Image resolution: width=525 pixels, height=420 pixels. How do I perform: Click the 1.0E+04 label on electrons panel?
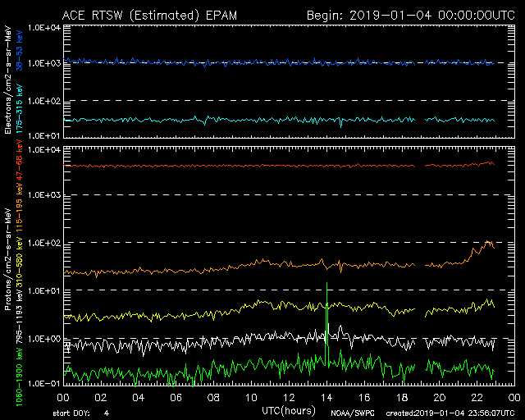(x=44, y=27)
